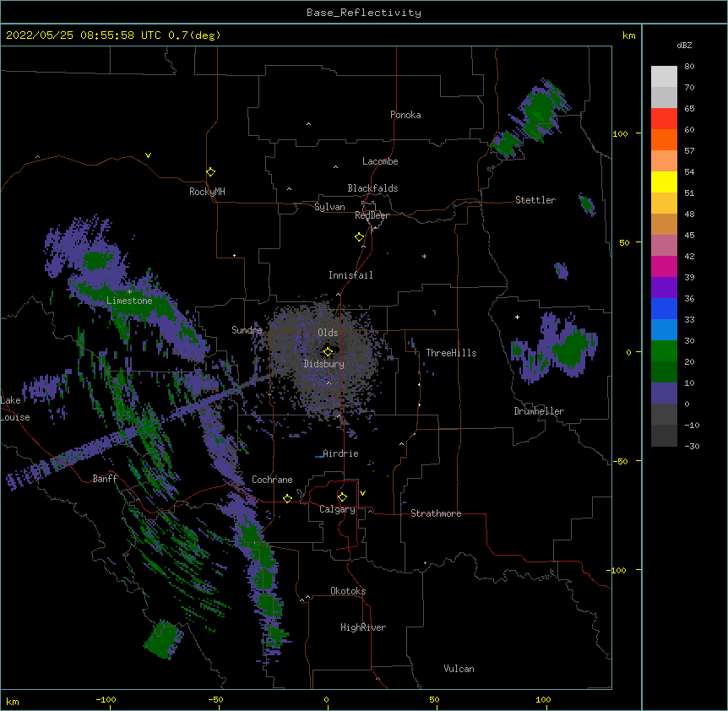728x711 pixels.
Task: Click the Vulcan label
Action: (459, 669)
